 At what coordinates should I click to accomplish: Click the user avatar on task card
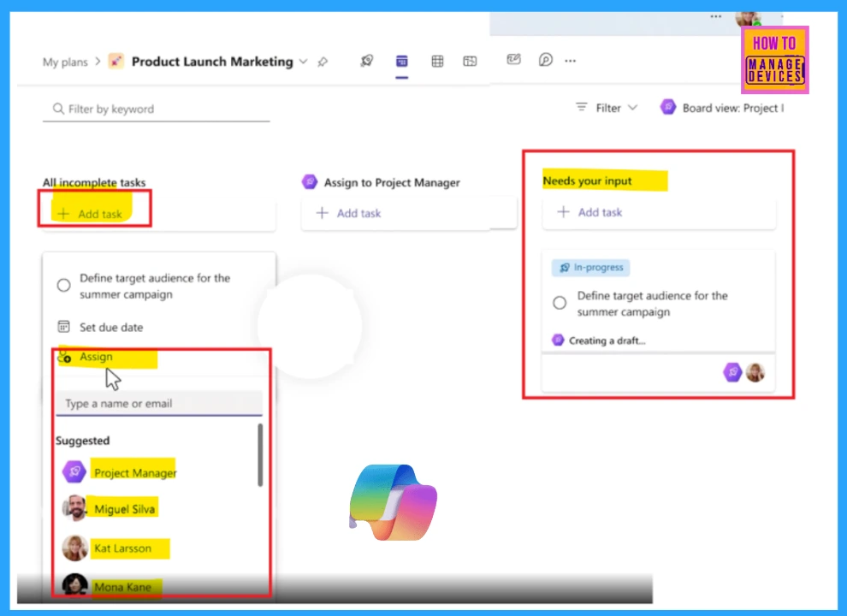[x=755, y=372]
